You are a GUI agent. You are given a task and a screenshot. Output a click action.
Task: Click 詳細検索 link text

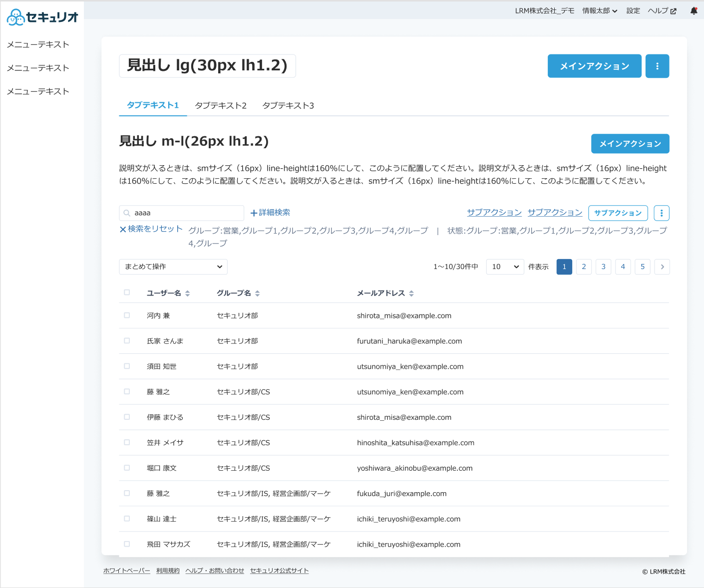pyautogui.click(x=274, y=213)
